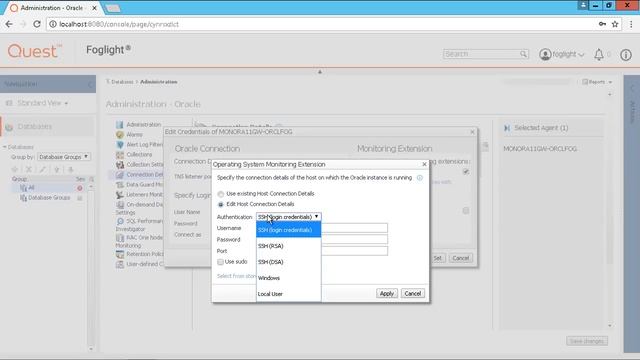Click the info icon beside connection details

click(420, 178)
